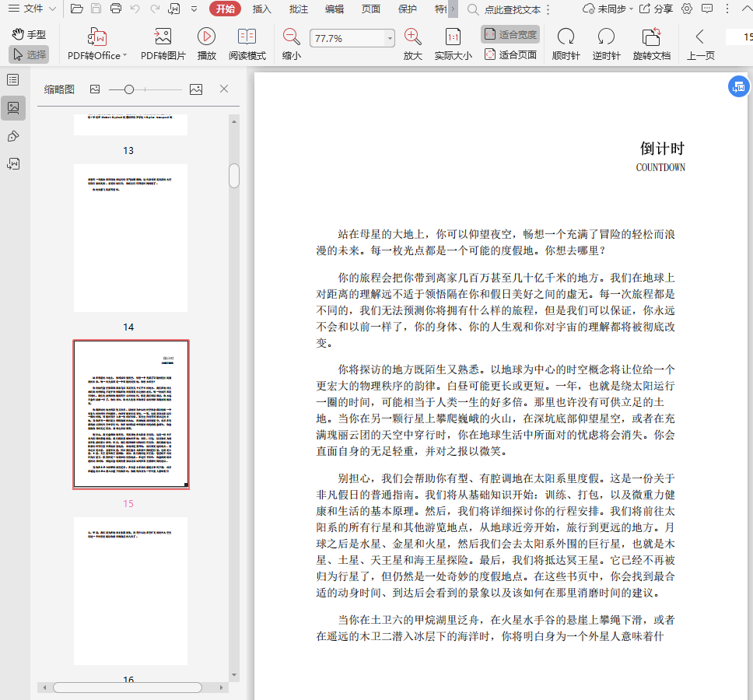
Task: Open the more options vertical dots
Action: tap(727, 9)
